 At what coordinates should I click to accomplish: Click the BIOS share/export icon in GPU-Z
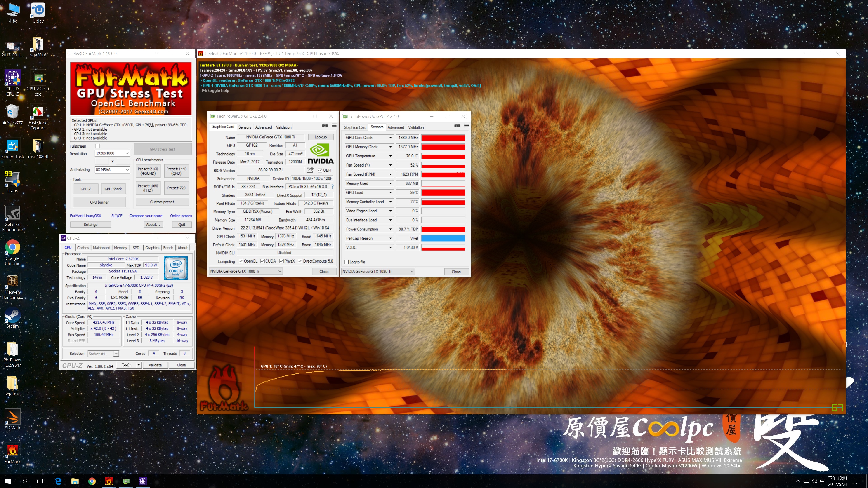tap(310, 170)
